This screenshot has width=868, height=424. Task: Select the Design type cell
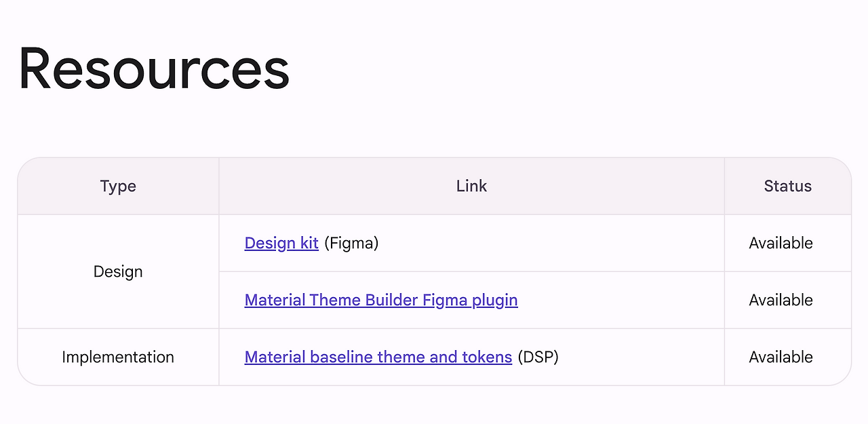(x=118, y=271)
